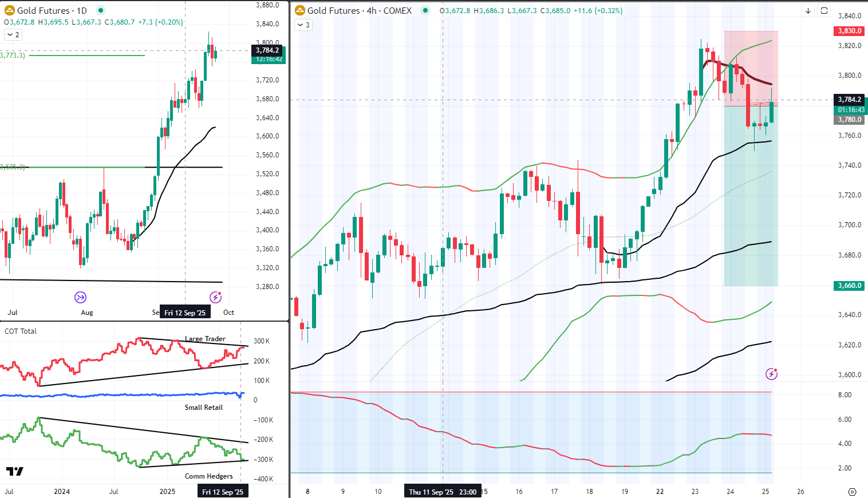
Task: Expand the 2 indicators legend on daily chart
Action: pos(13,35)
